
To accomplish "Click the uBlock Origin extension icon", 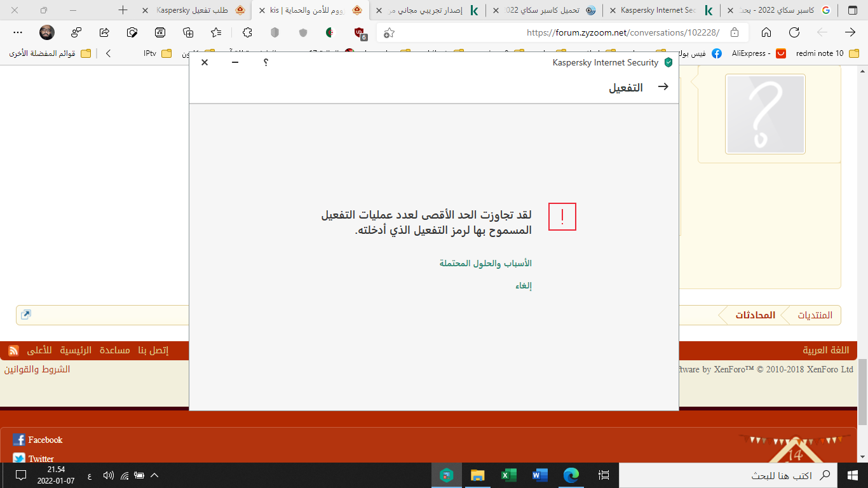I will coord(360,32).
